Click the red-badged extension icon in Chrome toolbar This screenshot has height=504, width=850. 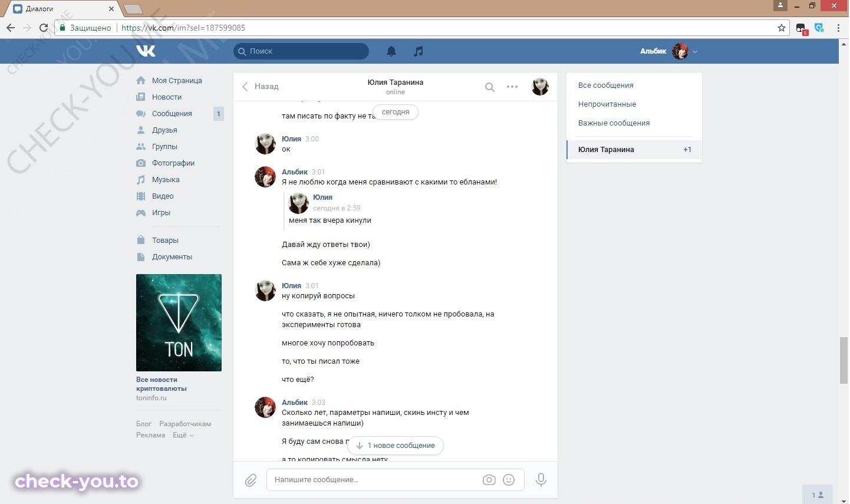click(801, 28)
